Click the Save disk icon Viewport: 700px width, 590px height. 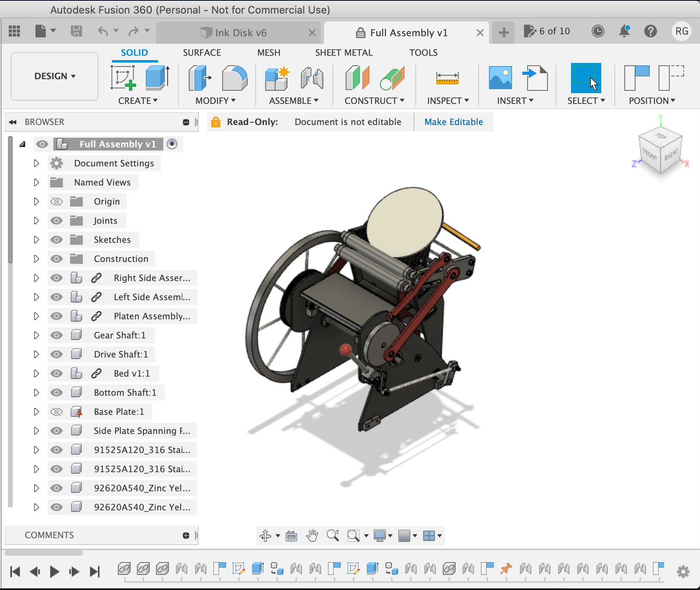coord(76,31)
